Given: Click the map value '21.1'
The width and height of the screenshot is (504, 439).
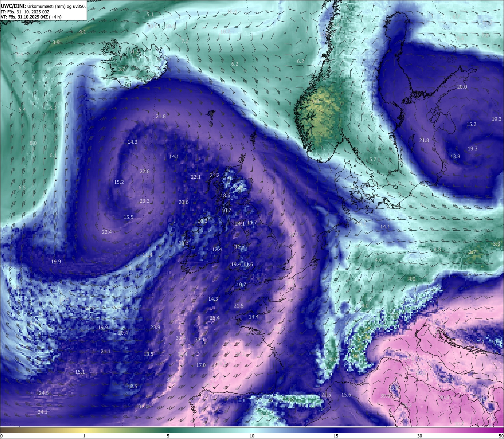Looking at the screenshot, I should click(x=106, y=351).
